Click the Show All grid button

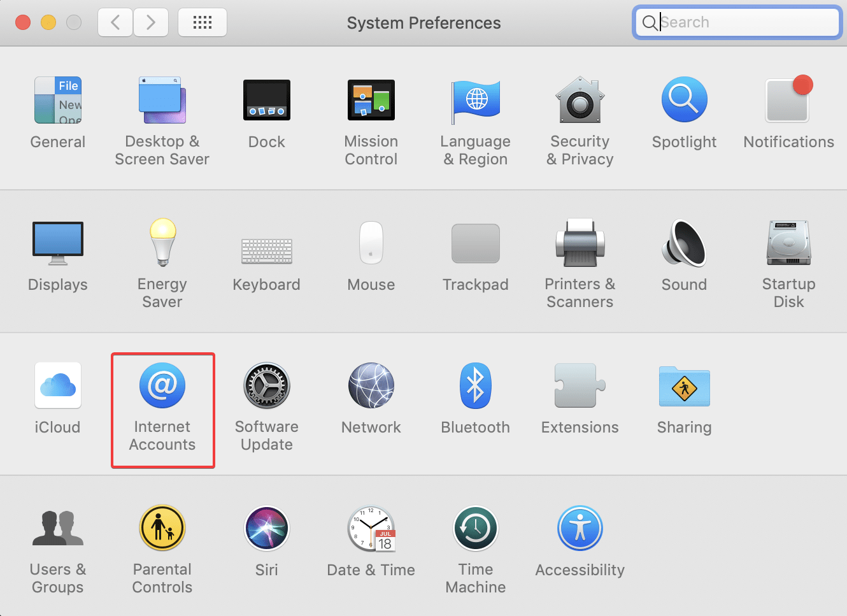click(202, 22)
